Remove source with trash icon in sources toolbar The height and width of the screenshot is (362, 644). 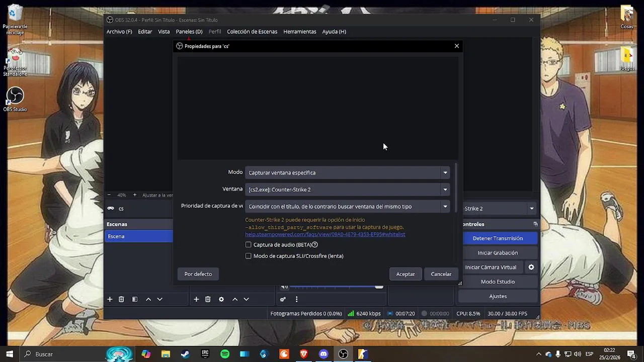pos(208,299)
